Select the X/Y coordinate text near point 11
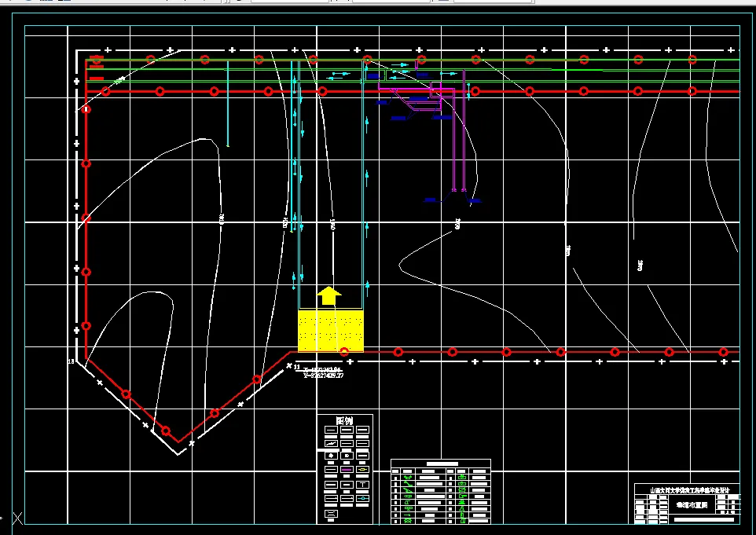 tap(324, 373)
